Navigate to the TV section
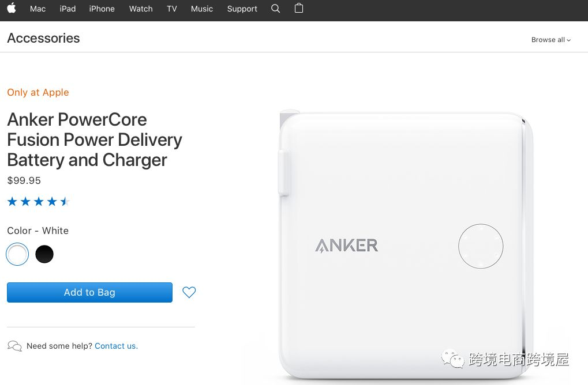 pos(172,9)
